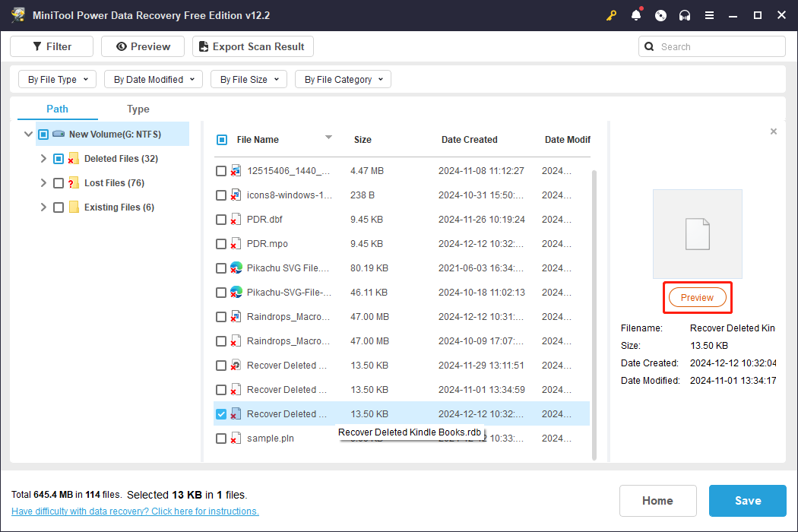Viewport: 798px width, 532px height.
Task: Open the data recovery instructions link
Action: pos(135,511)
